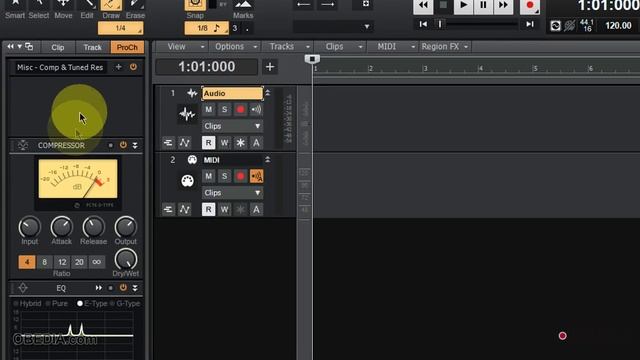Toggle ProChannel power next to preset
The width and height of the screenshot is (640, 360).
coord(133,67)
